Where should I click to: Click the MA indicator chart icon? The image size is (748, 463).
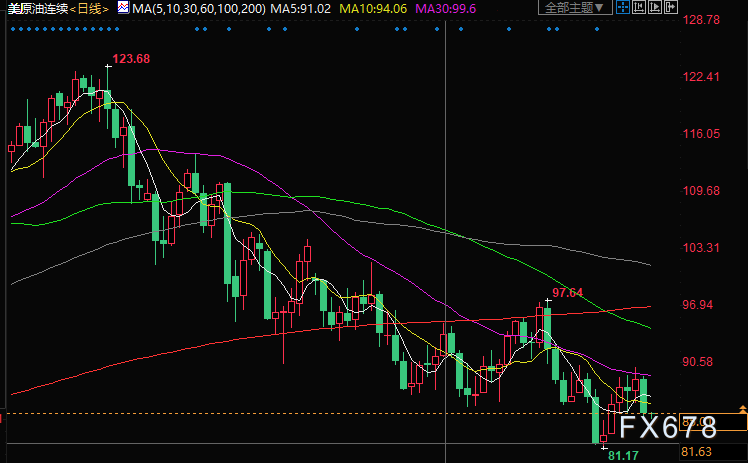(x=123, y=7)
